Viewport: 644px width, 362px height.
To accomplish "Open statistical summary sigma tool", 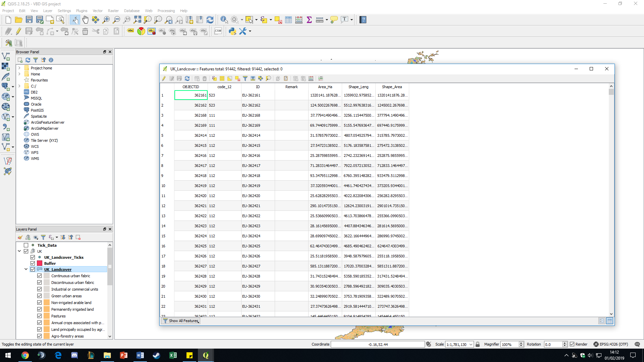I will pos(309,20).
